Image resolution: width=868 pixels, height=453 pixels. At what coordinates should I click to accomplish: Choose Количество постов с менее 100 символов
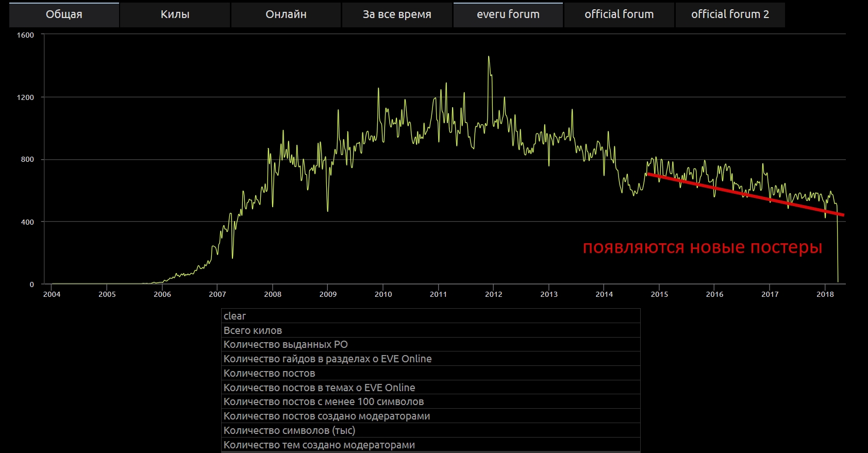[x=431, y=401]
